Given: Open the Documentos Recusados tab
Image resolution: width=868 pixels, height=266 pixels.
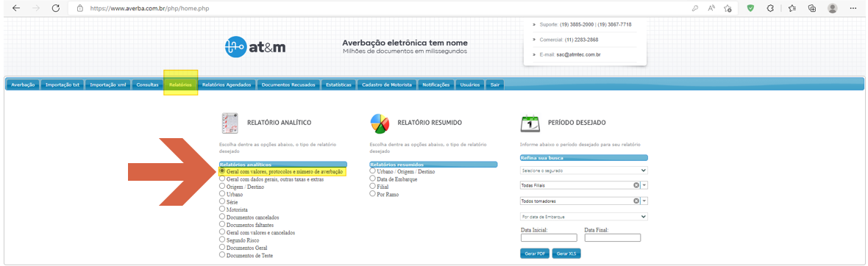Looking at the screenshot, I should pos(288,85).
